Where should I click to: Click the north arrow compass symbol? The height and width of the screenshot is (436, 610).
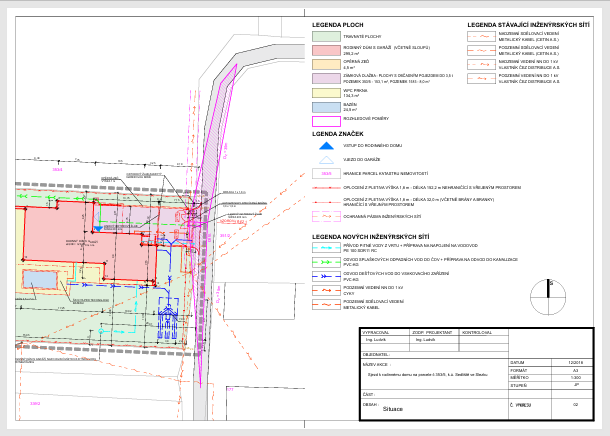[x=548, y=289]
